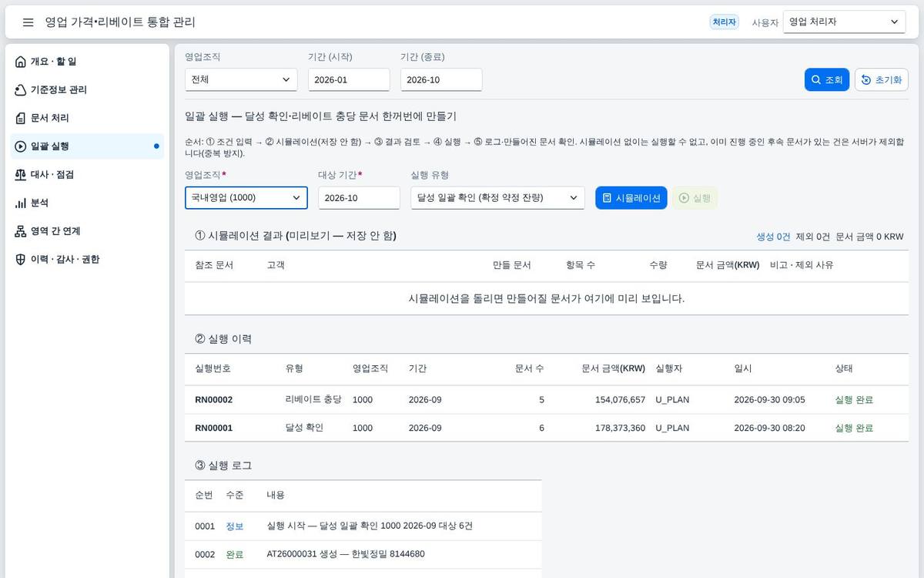
Task: Click 참조 문서 column header
Action: pyautogui.click(x=214, y=265)
